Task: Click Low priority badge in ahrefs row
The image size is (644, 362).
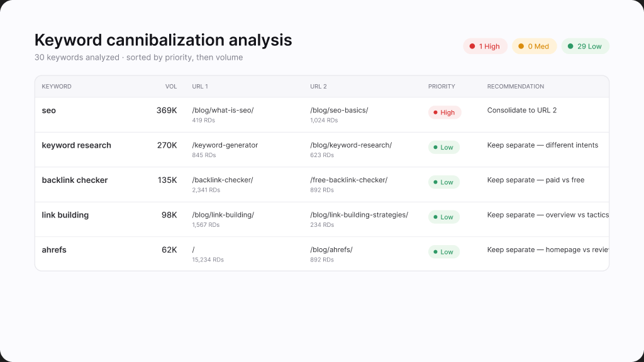Action: coord(444,252)
